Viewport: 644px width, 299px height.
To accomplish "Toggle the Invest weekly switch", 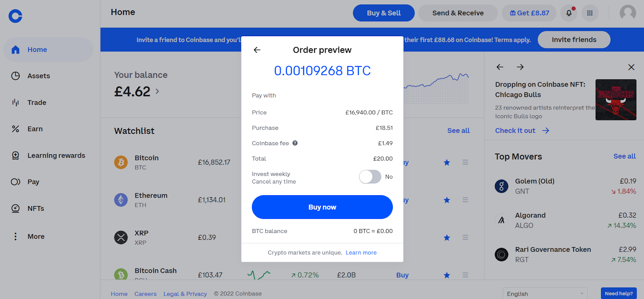I will [370, 177].
